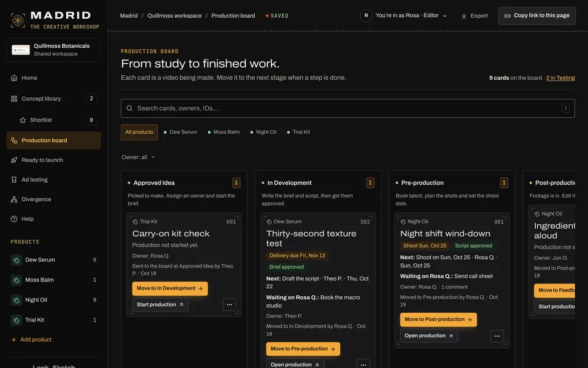This screenshot has height=368, width=588.
Task: Click Open production on Night shift wind-down
Action: tap(429, 335)
